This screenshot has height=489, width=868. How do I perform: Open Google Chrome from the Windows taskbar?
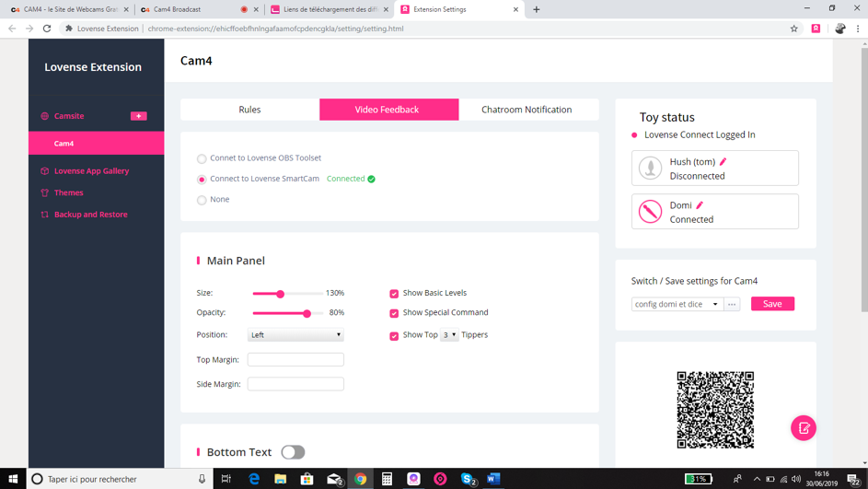pos(361,479)
